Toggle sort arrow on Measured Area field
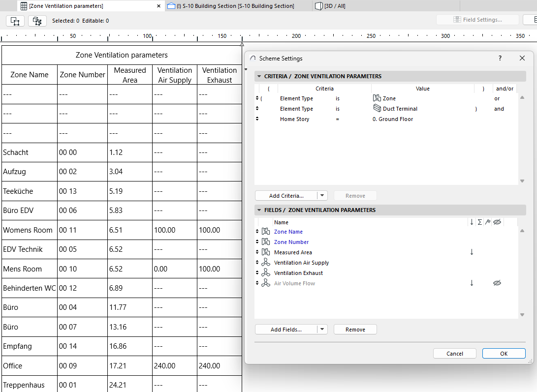 471,252
